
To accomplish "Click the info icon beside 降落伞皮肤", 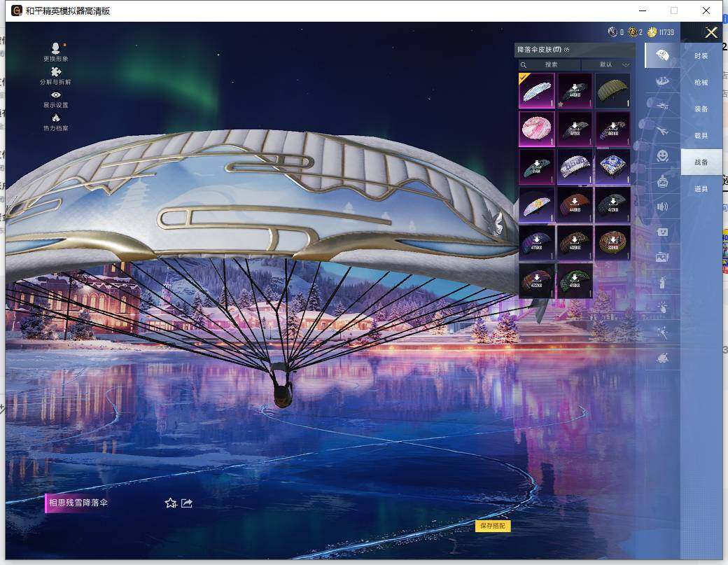I will 566,50.
